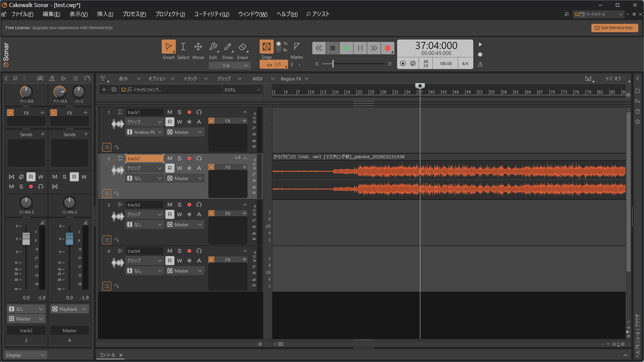Click the Marks flag icon
This screenshot has width=644, height=362.
click(297, 46)
